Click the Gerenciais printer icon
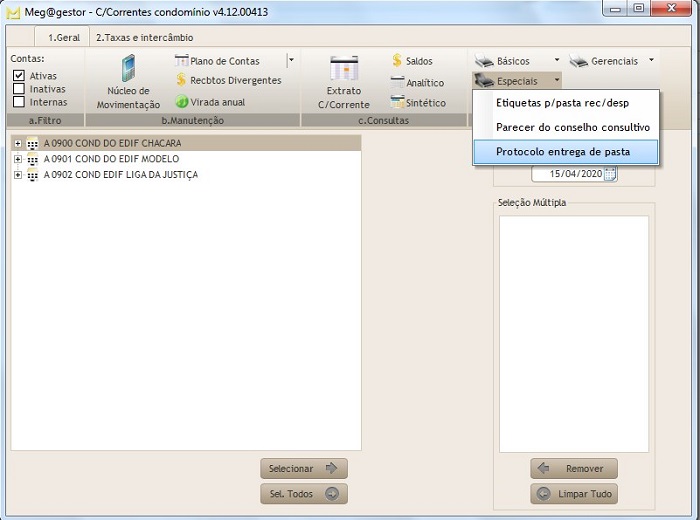Screen dimensions: 700x520 pos(579,61)
